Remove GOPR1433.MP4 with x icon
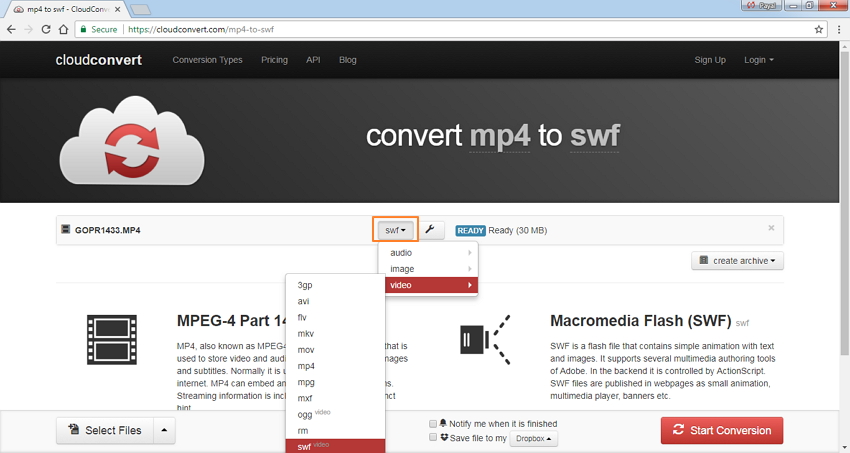 tap(771, 228)
